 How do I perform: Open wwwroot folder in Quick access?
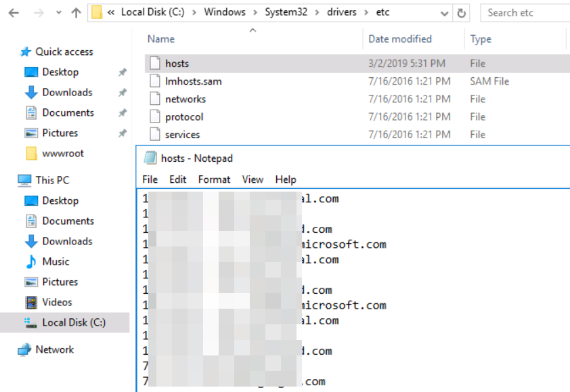click(63, 154)
